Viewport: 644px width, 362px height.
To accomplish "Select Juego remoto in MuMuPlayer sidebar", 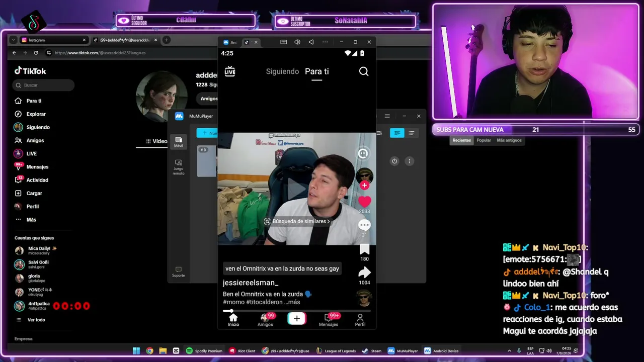I will pyautogui.click(x=179, y=167).
